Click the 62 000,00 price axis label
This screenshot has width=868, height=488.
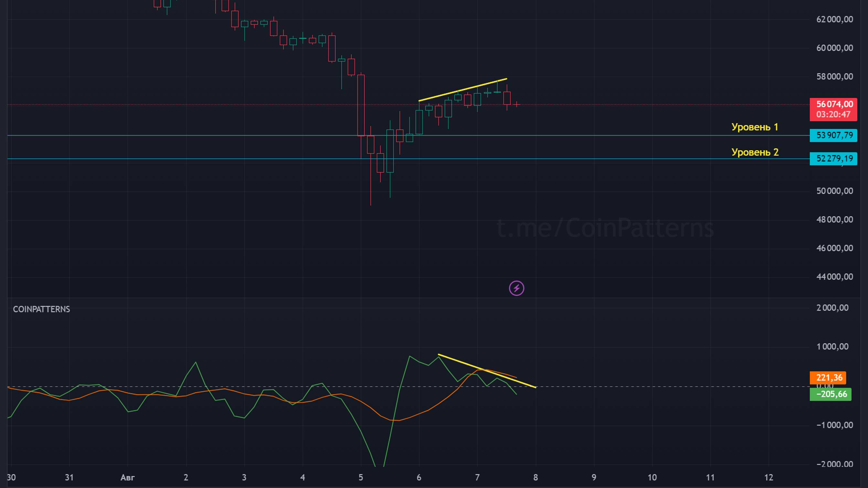pos(835,19)
